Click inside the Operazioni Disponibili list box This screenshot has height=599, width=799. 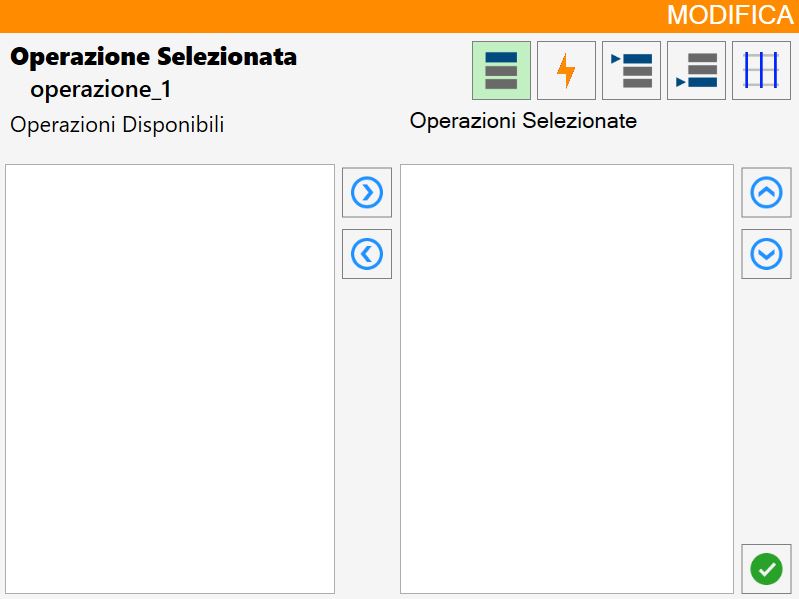(170, 378)
